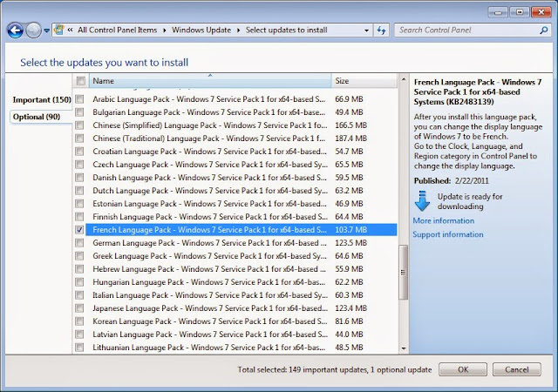Toggle the select-all checkbox in header
This screenshot has height=392, width=558.
point(81,81)
